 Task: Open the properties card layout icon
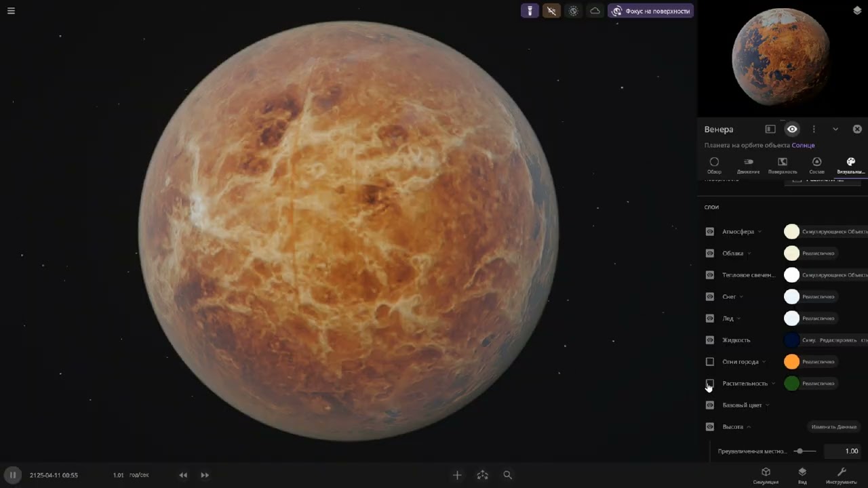[770, 129]
